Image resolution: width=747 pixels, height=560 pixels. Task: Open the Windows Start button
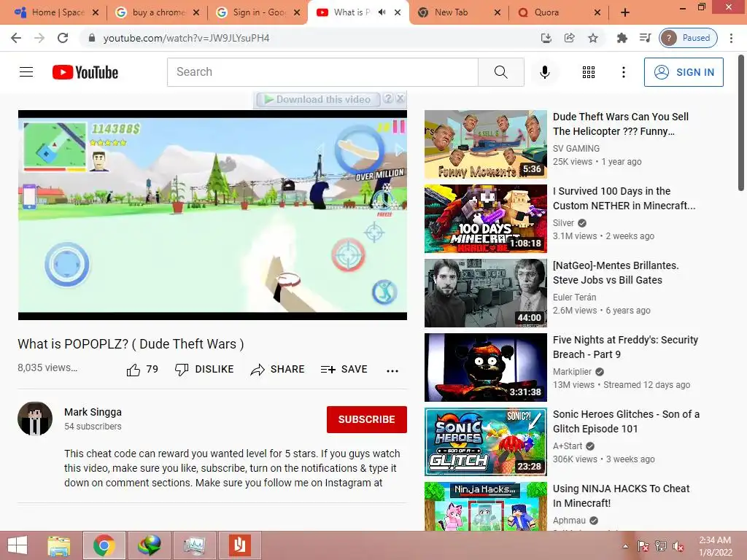coord(18,545)
